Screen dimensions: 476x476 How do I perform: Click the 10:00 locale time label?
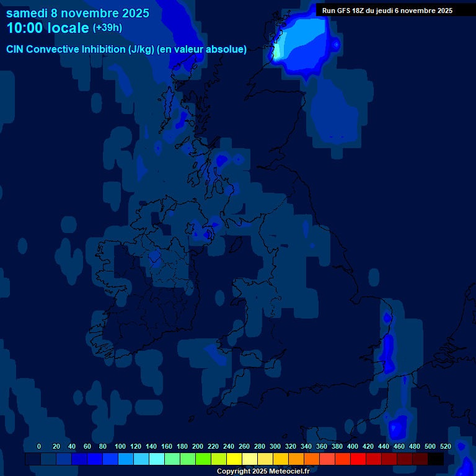(x=48, y=29)
